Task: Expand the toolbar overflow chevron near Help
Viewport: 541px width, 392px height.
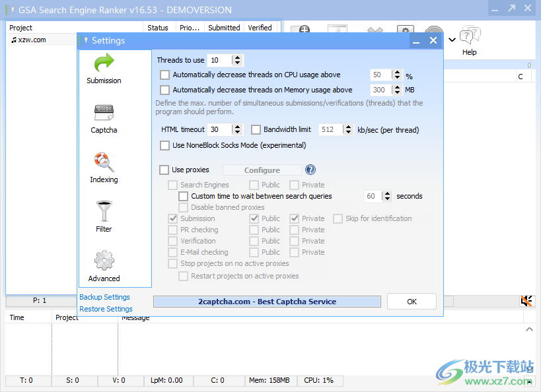Action: point(452,40)
